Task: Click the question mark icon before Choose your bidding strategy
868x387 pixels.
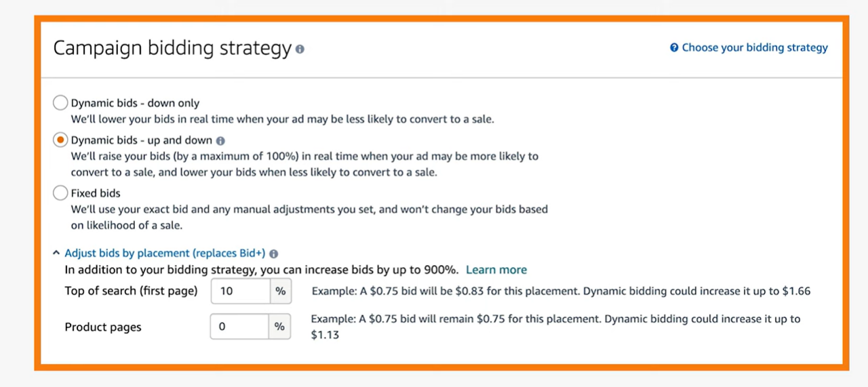Action: pyautogui.click(x=674, y=47)
